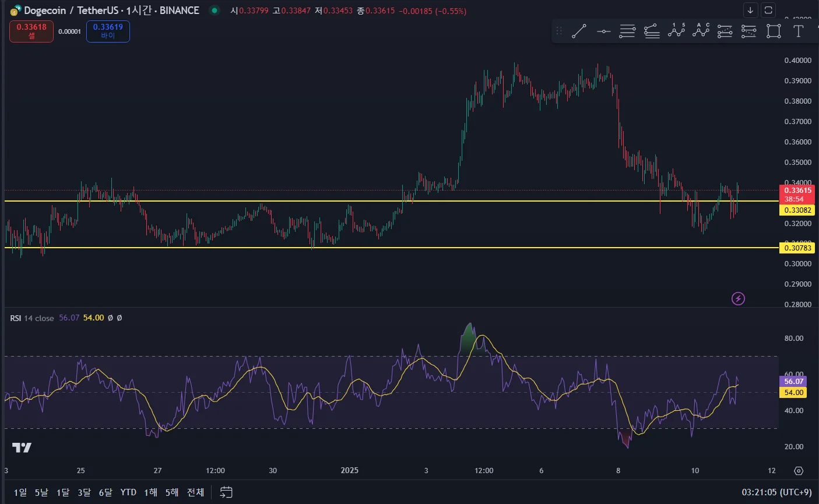This screenshot has width=819, height=504.
Task: Toggle the green market status indicator
Action: pyautogui.click(x=215, y=10)
